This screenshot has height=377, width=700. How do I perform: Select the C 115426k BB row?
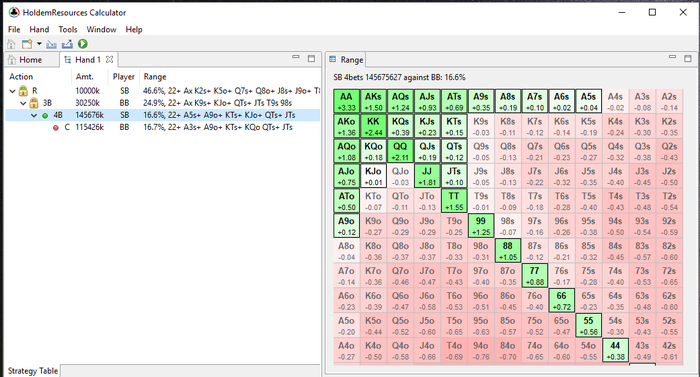(163, 127)
